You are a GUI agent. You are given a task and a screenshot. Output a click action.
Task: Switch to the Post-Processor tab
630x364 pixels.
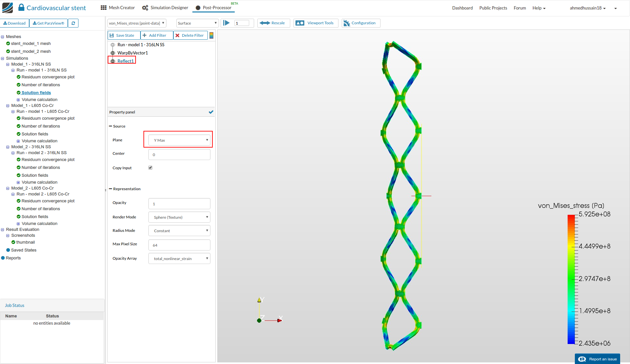tap(213, 8)
